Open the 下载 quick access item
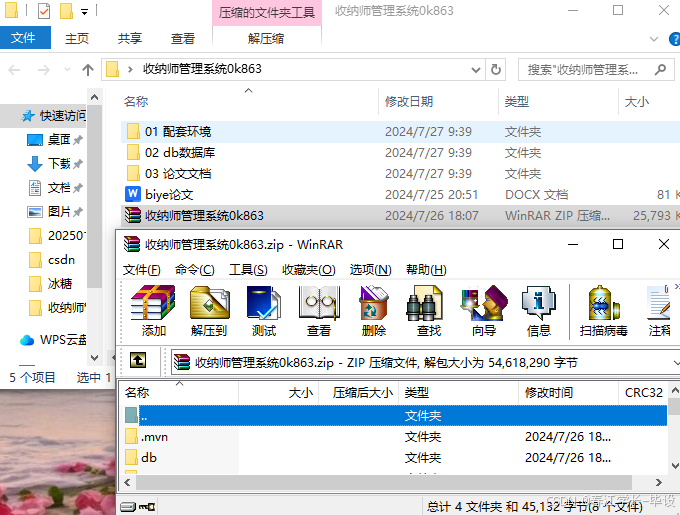 (x=48, y=163)
